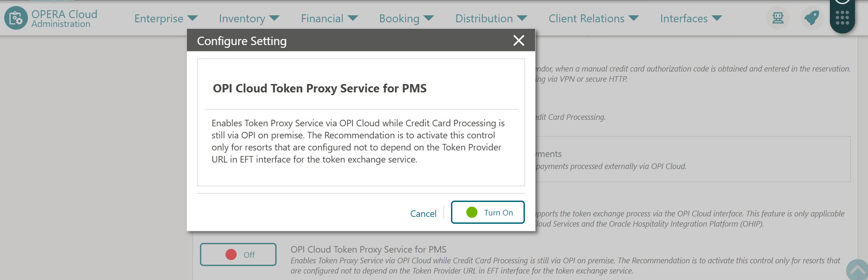
Task: Open the Distribution dropdown
Action: pyautogui.click(x=491, y=18)
